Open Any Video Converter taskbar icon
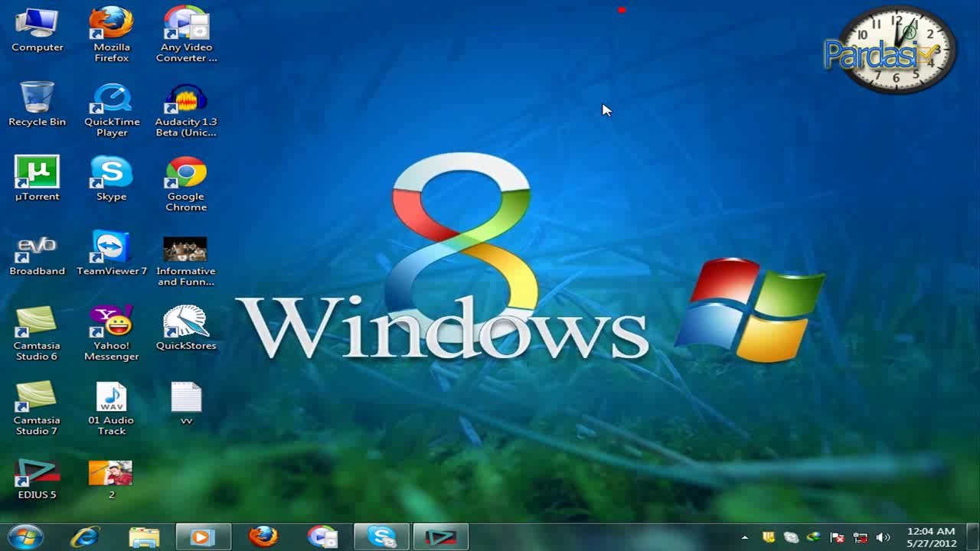This screenshot has height=551, width=980. coord(322,536)
